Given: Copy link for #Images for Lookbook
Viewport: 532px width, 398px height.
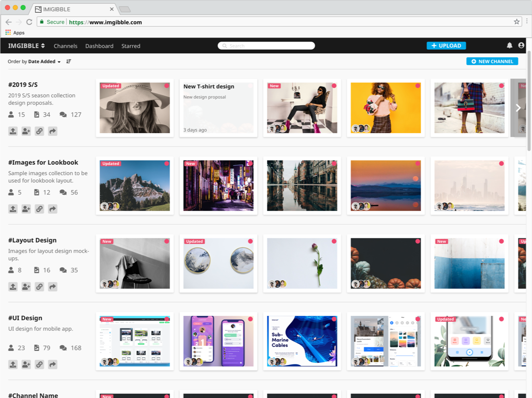Looking at the screenshot, I should (x=39, y=209).
